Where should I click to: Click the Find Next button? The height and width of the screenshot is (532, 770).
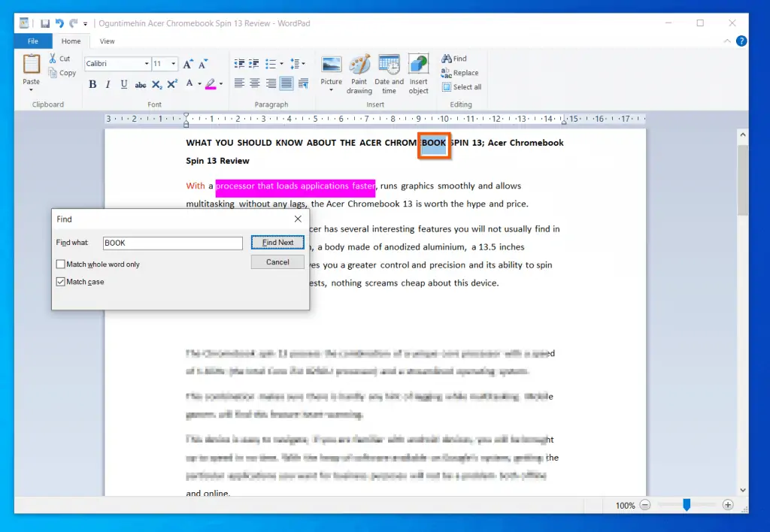click(x=277, y=243)
